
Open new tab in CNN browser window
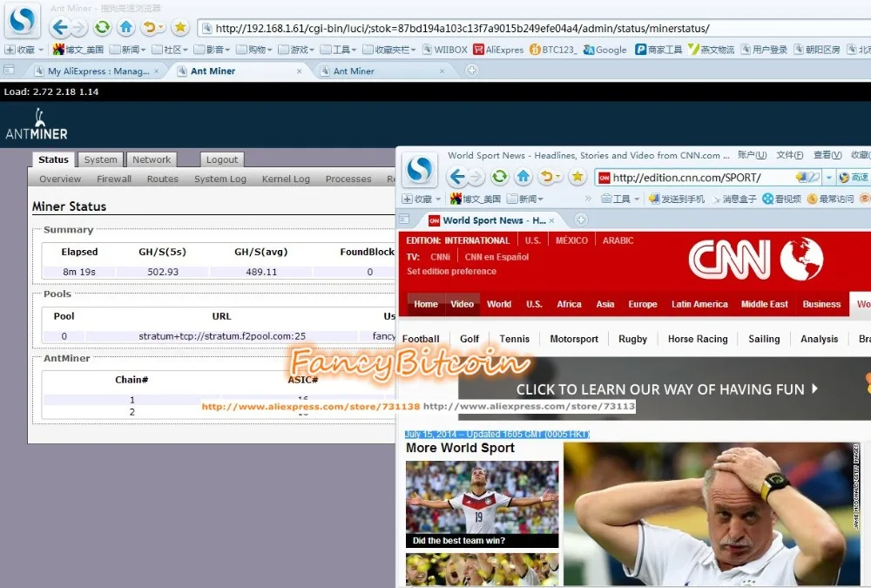tap(580, 220)
